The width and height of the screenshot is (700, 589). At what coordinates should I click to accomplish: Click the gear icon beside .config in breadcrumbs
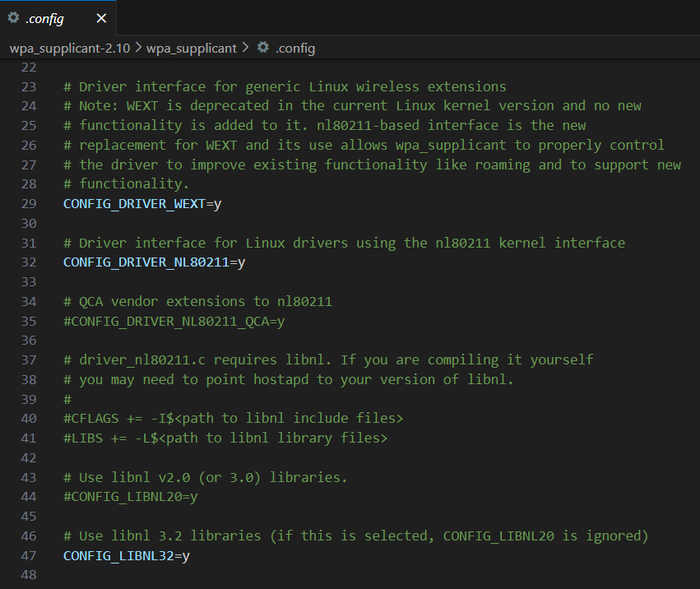[x=263, y=48]
